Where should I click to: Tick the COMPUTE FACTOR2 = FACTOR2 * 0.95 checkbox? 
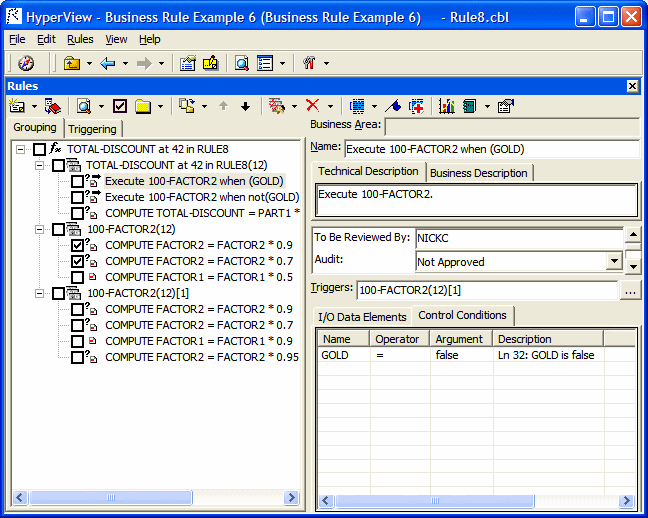click(78, 357)
